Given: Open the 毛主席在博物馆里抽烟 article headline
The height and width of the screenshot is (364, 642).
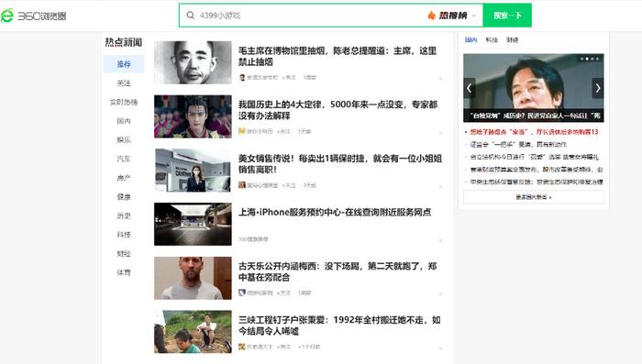Looking at the screenshot, I should tap(338, 56).
